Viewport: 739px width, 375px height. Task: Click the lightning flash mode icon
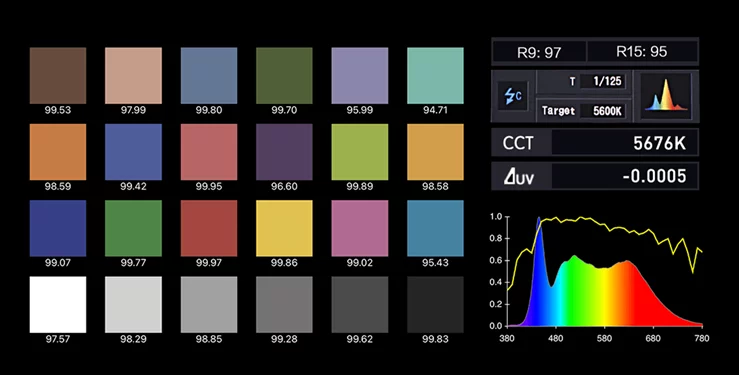point(513,96)
